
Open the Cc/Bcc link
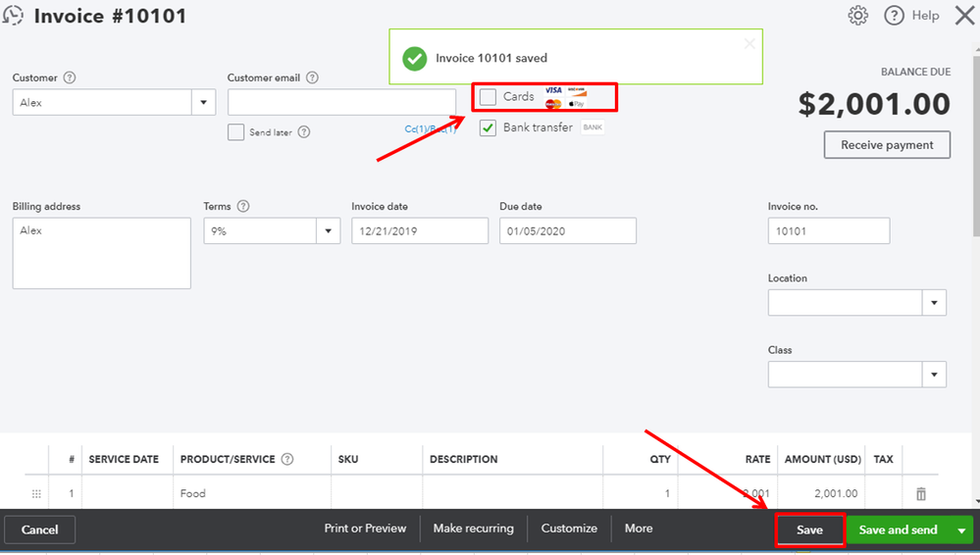(431, 128)
